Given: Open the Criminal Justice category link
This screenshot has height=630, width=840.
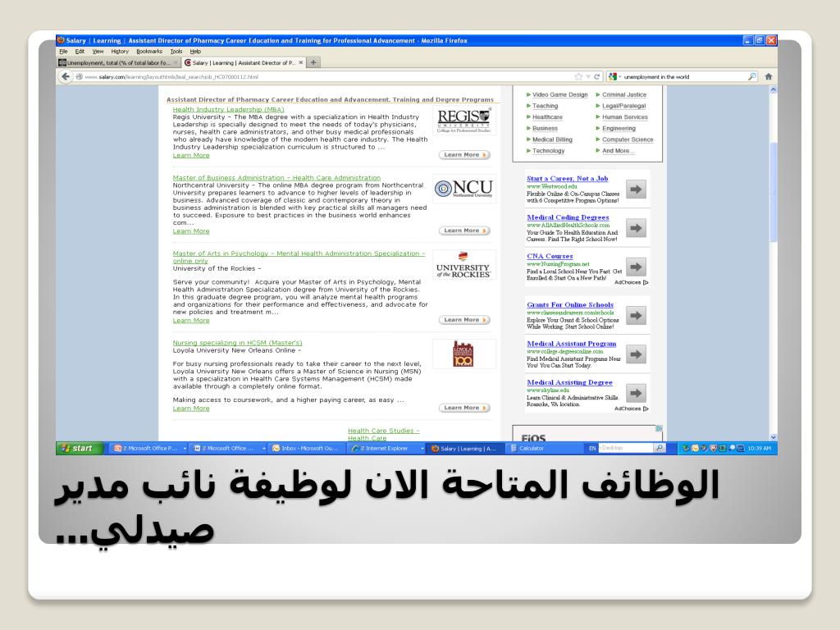Looking at the screenshot, I should click(x=624, y=95).
